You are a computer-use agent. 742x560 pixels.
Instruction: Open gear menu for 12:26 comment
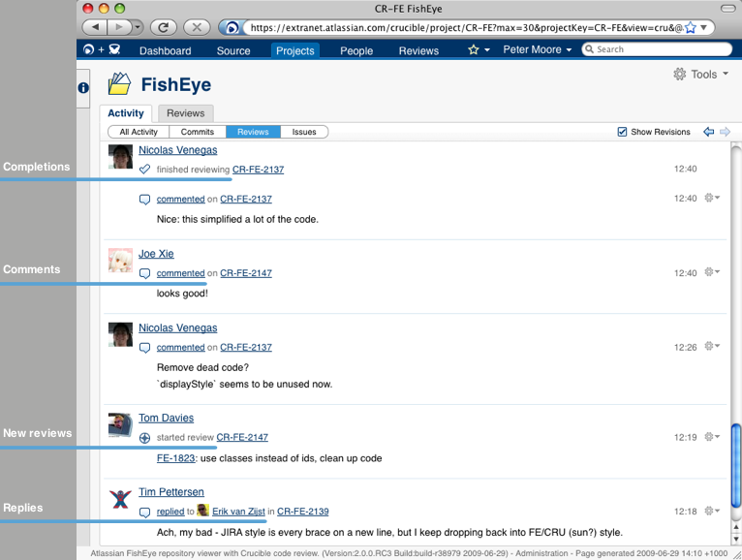(x=712, y=346)
